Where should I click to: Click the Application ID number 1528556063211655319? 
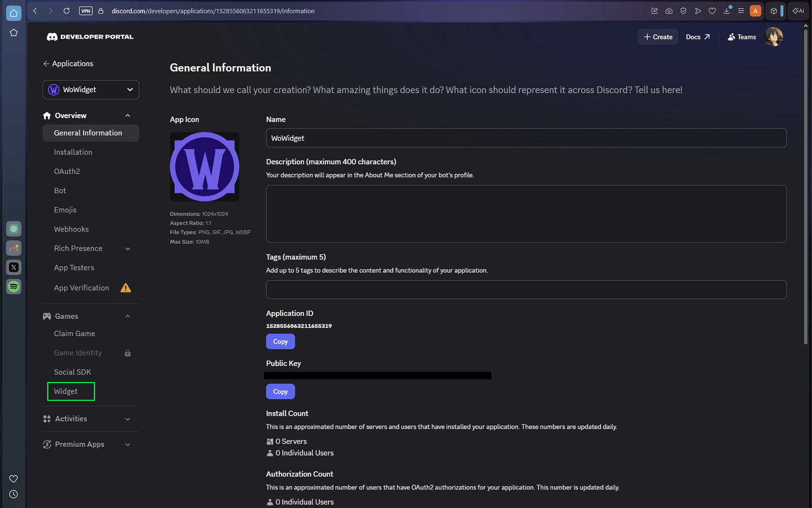click(299, 326)
